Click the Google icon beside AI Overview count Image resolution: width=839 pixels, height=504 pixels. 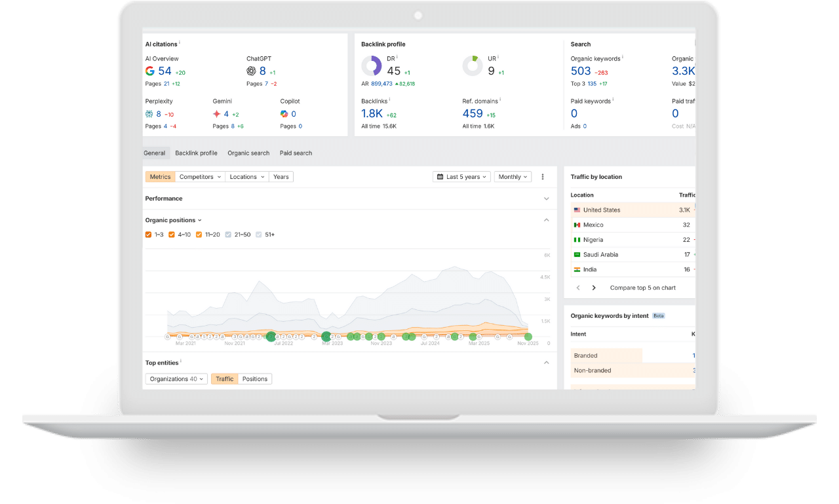pyautogui.click(x=150, y=70)
